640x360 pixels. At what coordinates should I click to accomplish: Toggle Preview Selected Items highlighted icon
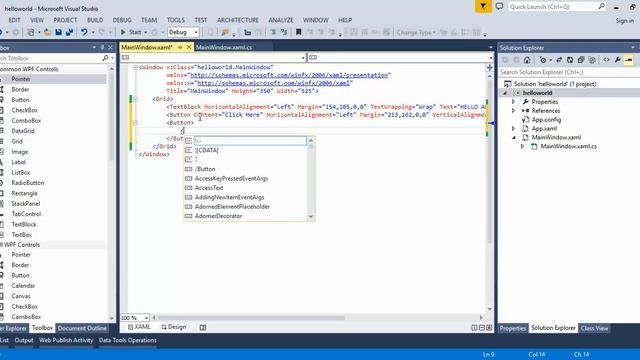[x=629, y=60]
